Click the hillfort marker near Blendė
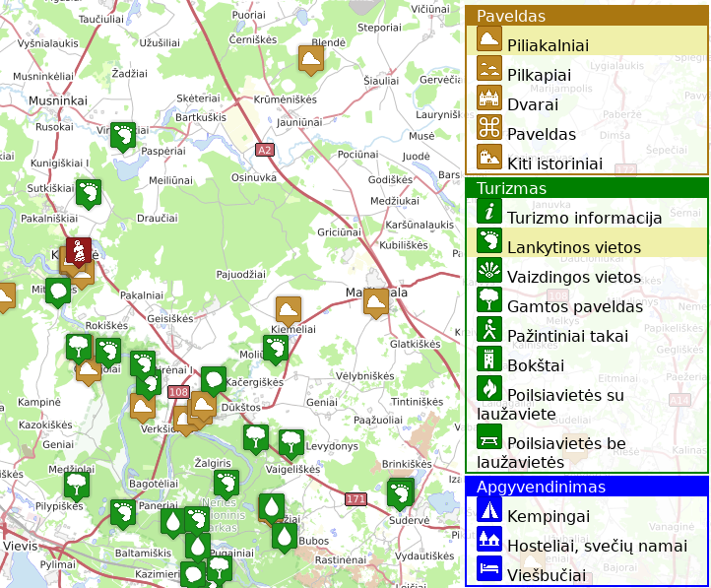711x588 pixels. [x=312, y=59]
